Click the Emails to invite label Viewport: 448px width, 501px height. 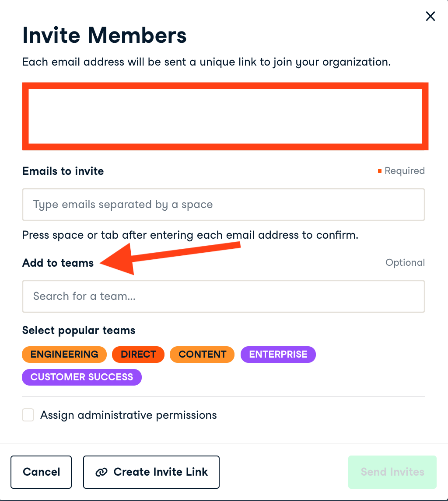tap(63, 171)
